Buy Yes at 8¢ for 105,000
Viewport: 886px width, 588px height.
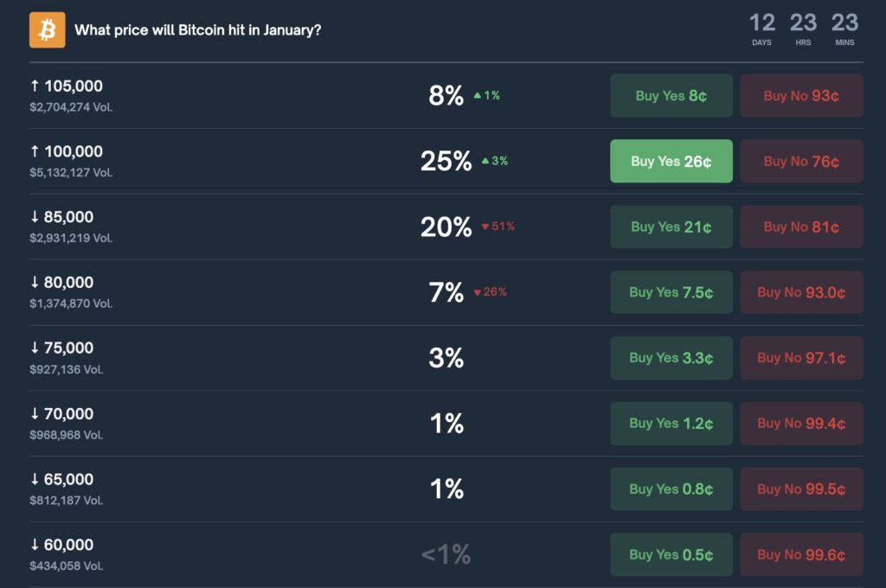point(671,95)
